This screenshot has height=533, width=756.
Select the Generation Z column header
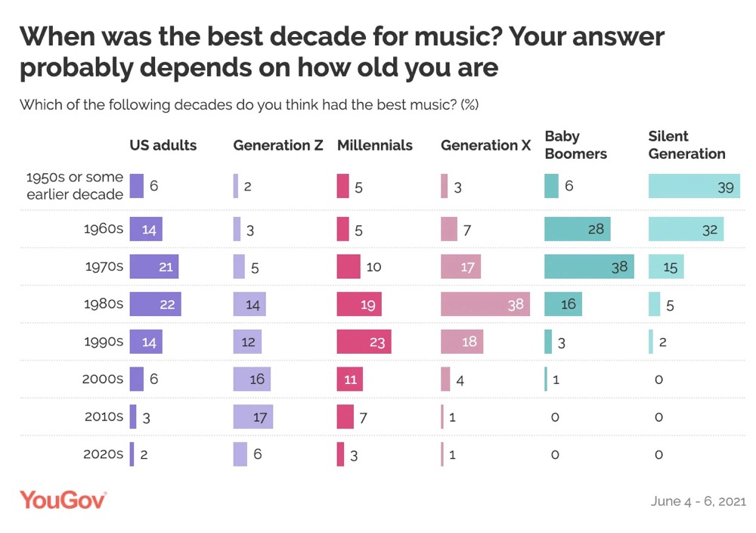(278, 145)
